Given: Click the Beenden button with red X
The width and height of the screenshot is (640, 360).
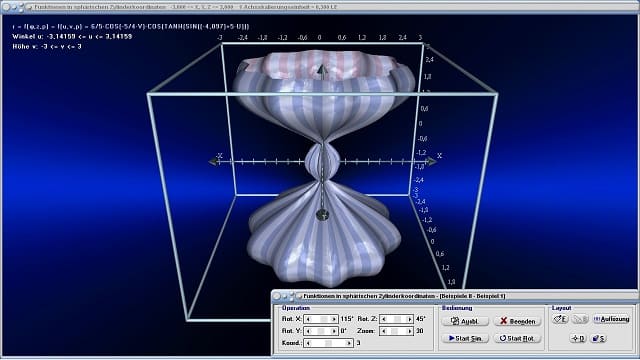Looking at the screenshot, I should 517,321.
